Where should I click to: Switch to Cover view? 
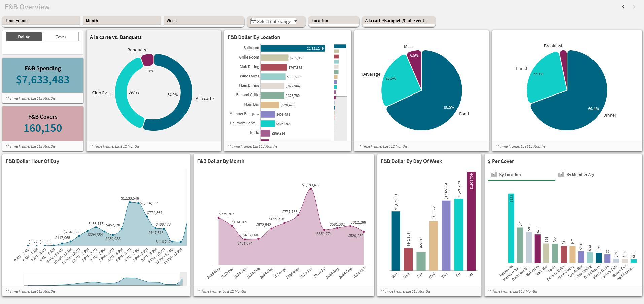point(61,37)
